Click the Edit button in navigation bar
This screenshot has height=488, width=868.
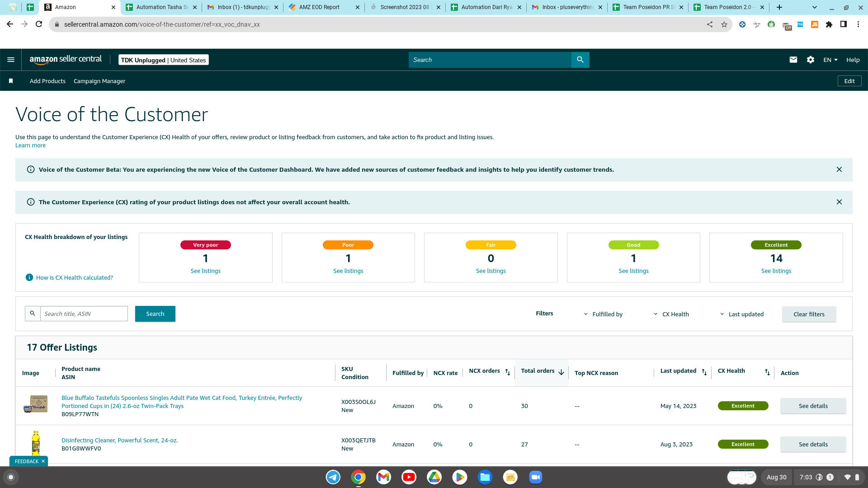coord(849,81)
